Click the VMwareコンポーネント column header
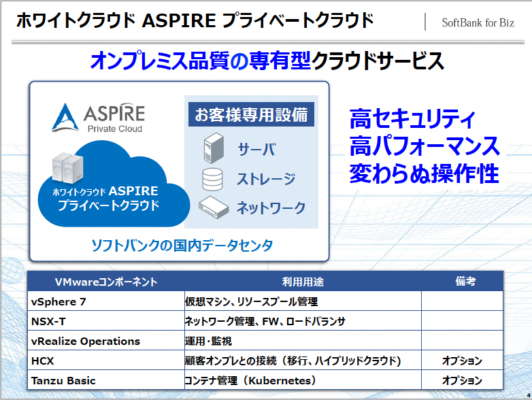The width and height of the screenshot is (532, 400). pos(106,281)
